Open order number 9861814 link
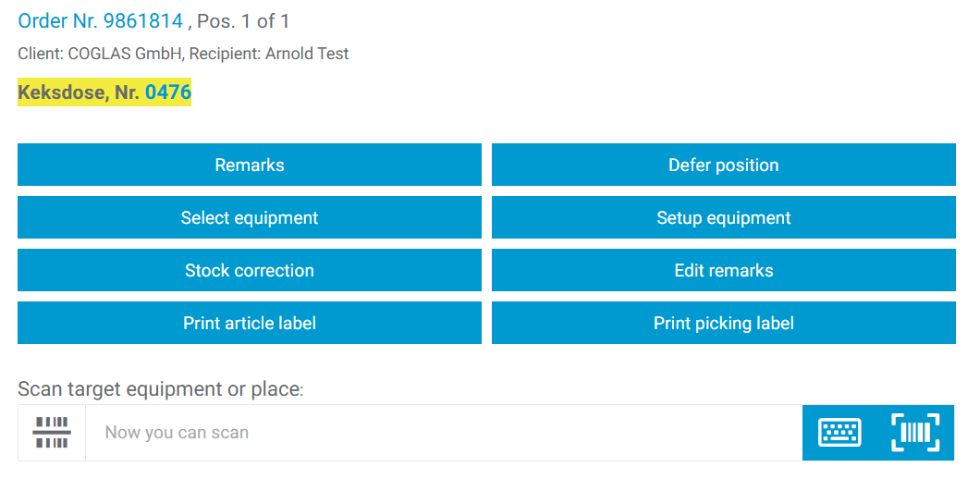 [x=143, y=21]
